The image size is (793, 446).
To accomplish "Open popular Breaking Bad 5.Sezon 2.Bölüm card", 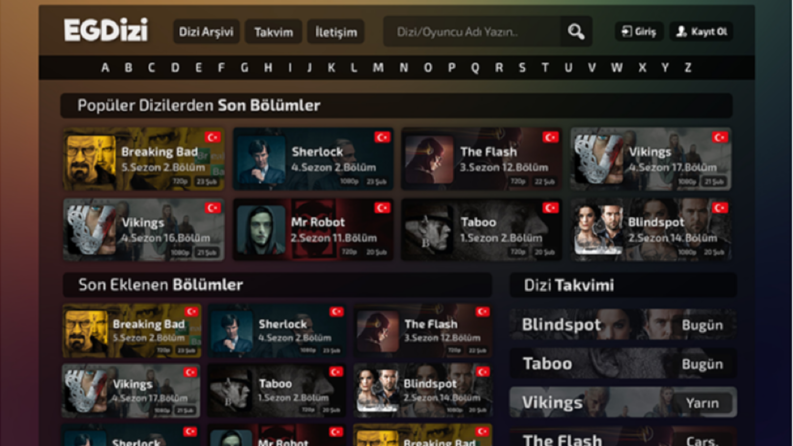I will click(144, 159).
